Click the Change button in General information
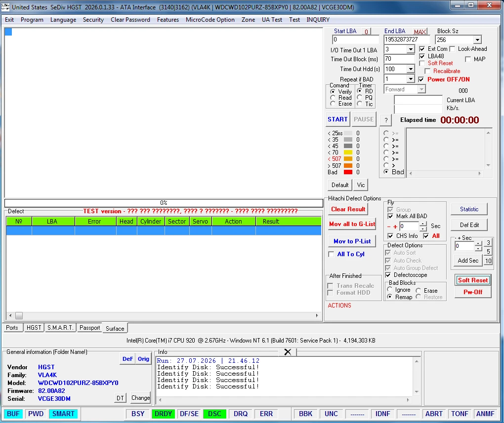The width and height of the screenshot is (504, 423). (140, 398)
